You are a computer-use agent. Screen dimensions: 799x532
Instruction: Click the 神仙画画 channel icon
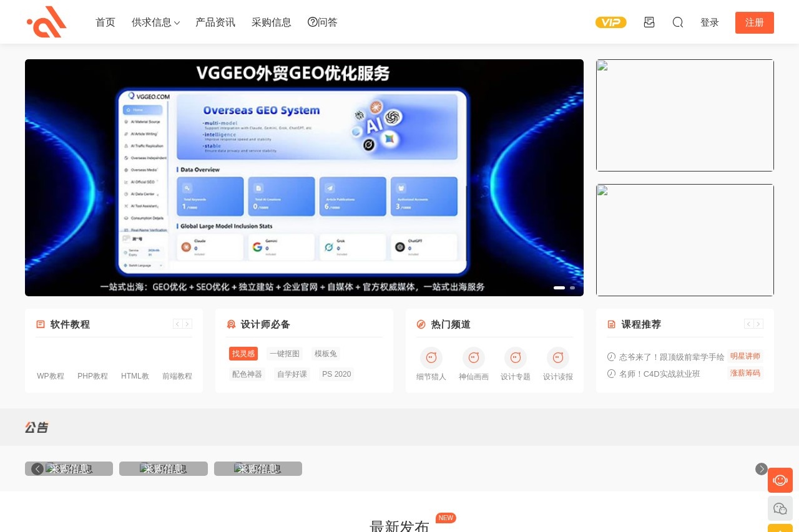474,358
